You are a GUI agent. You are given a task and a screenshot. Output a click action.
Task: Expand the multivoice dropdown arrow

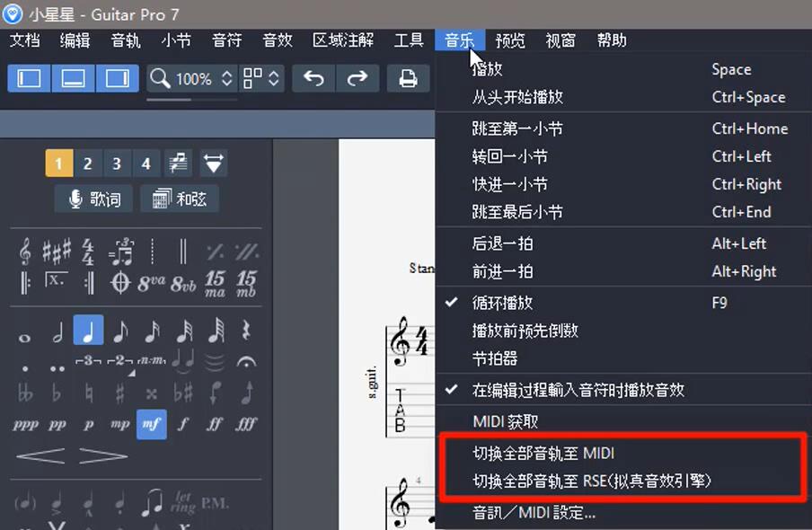coord(214,163)
